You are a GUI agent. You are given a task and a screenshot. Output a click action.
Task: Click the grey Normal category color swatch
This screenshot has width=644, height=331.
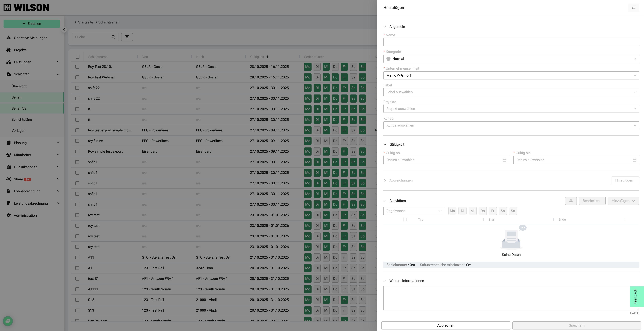tap(388, 59)
